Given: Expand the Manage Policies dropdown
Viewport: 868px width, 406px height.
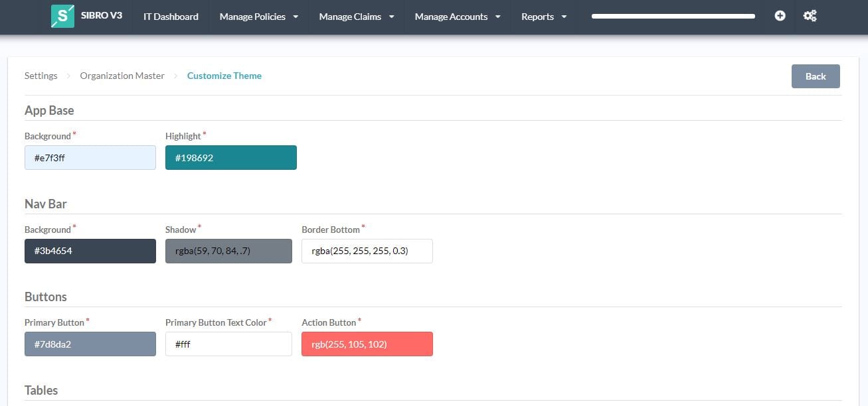Looking at the screenshot, I should pyautogui.click(x=258, y=17).
